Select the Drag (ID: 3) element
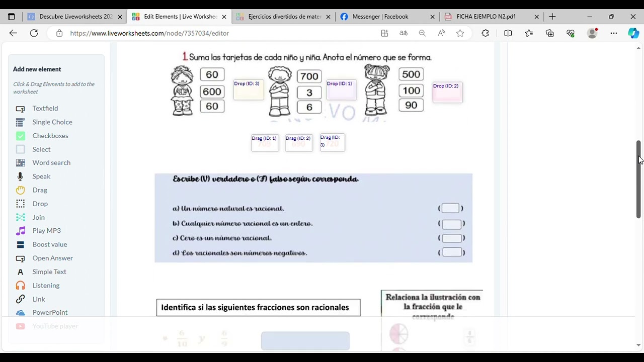Viewport: 644px width, 362px height. pyautogui.click(x=332, y=142)
